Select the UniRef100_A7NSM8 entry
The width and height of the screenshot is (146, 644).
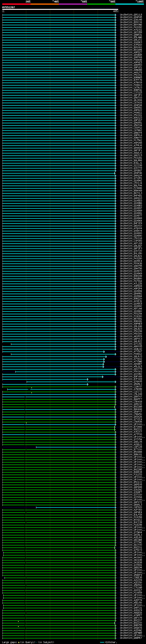coord(131,389)
